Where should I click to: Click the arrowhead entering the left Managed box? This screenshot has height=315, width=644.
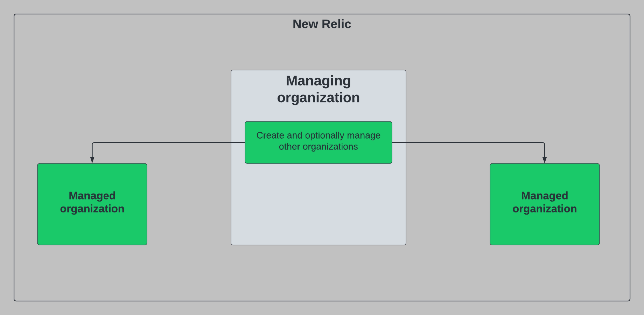coord(92,160)
